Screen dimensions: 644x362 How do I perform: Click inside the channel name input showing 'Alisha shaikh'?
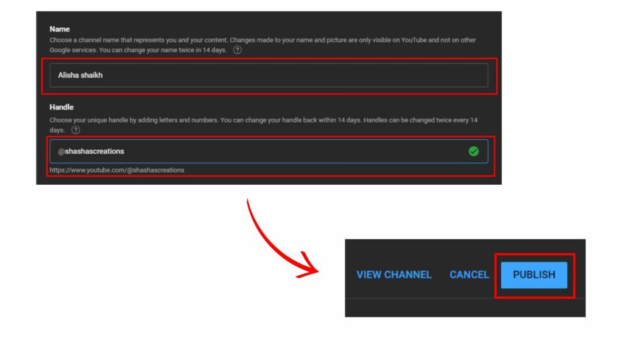point(252,75)
